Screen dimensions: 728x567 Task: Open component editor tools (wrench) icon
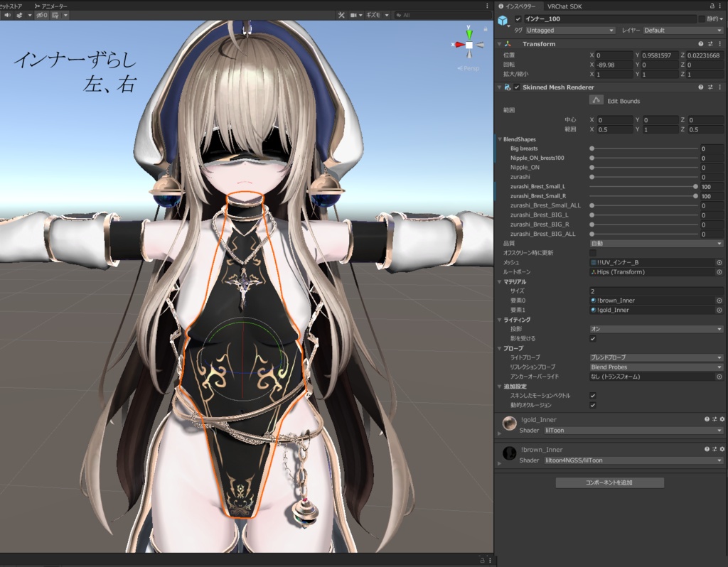341,16
